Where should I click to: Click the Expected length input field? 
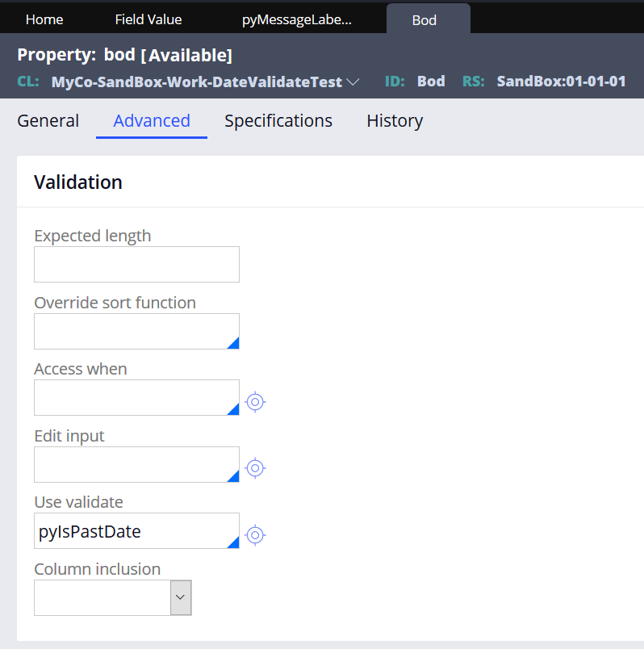coord(136,265)
